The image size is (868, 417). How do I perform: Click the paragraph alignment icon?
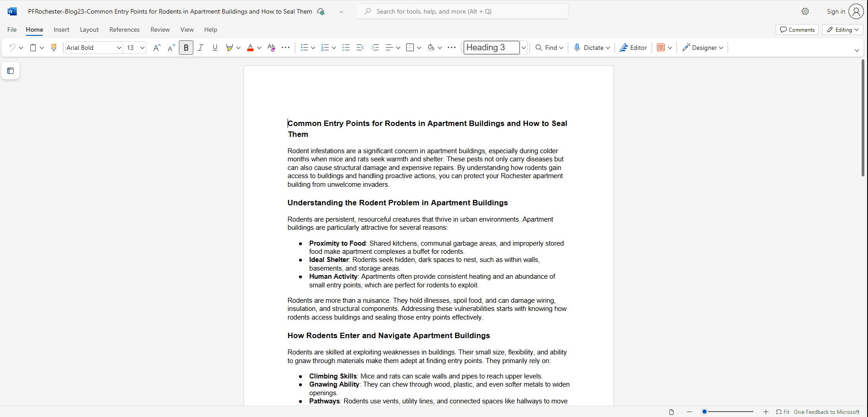[389, 48]
